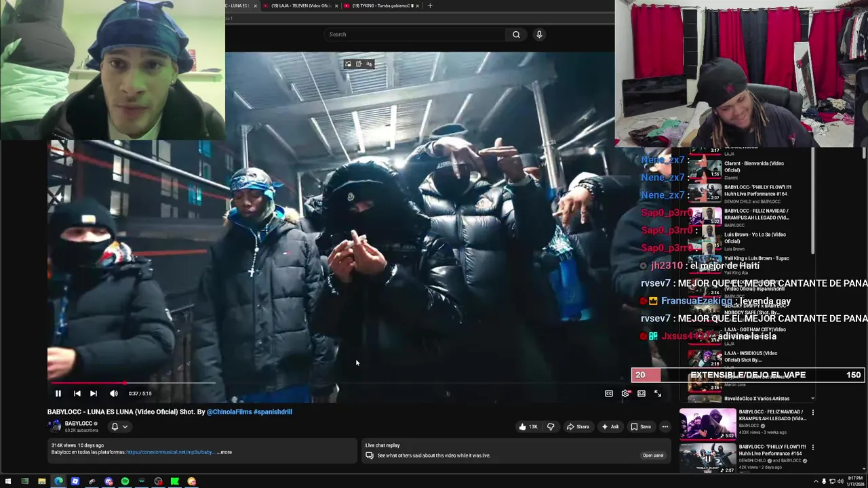Image resolution: width=868 pixels, height=488 pixels.
Task: Pause the YouTube video
Action: 58,393
